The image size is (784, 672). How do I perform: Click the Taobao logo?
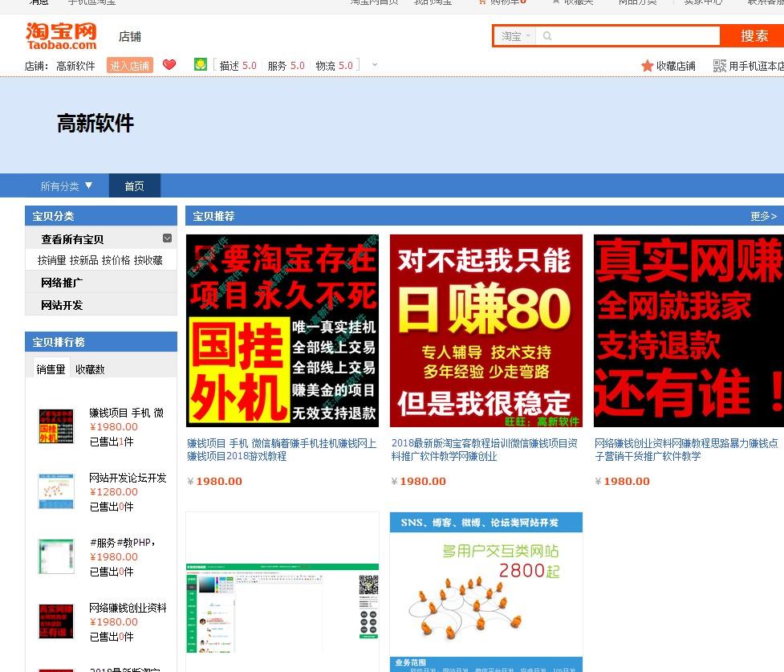tap(61, 36)
